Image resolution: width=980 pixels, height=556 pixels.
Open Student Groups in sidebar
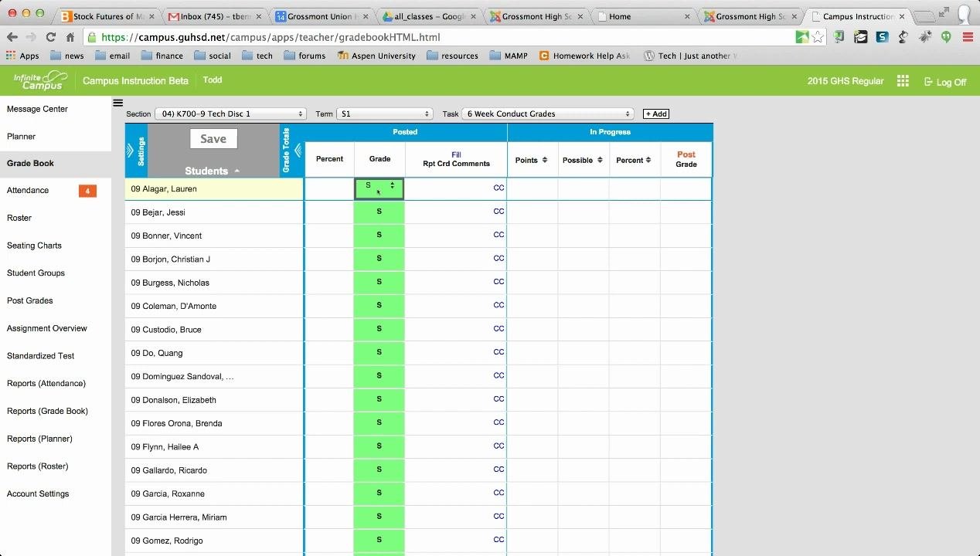click(36, 273)
